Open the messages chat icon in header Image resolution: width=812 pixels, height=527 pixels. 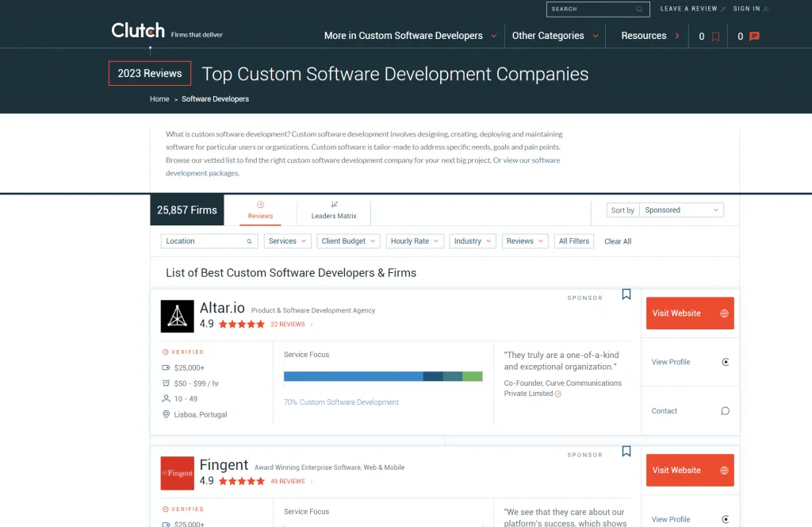(755, 37)
